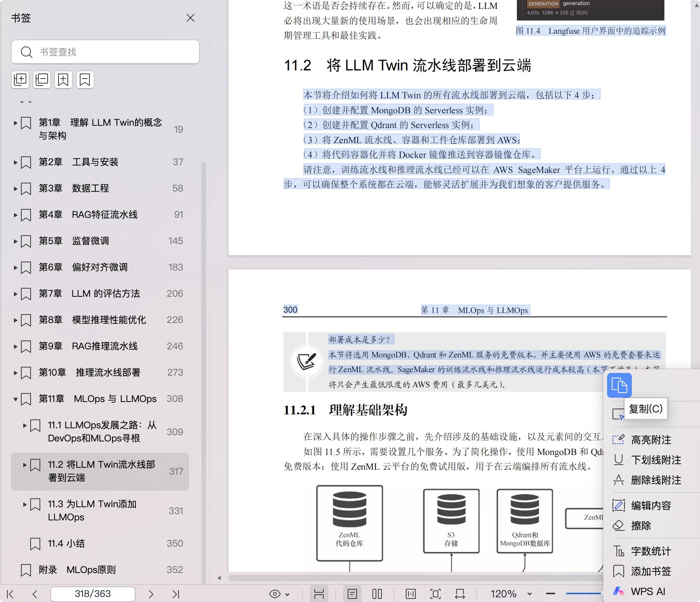Toggle continuous scrolling mode icon
Viewport: 700px width, 602px height.
(319, 594)
